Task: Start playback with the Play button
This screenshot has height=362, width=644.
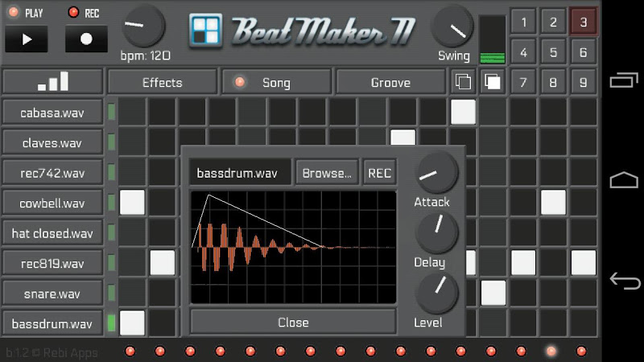Action: pos(27,39)
